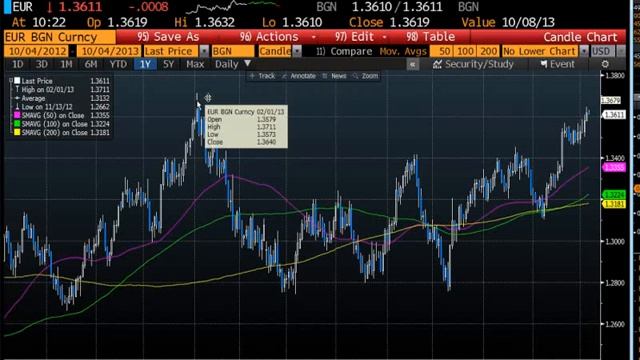Click the tooltip Close 1.3640 row
640x360 pixels.
coord(242,142)
